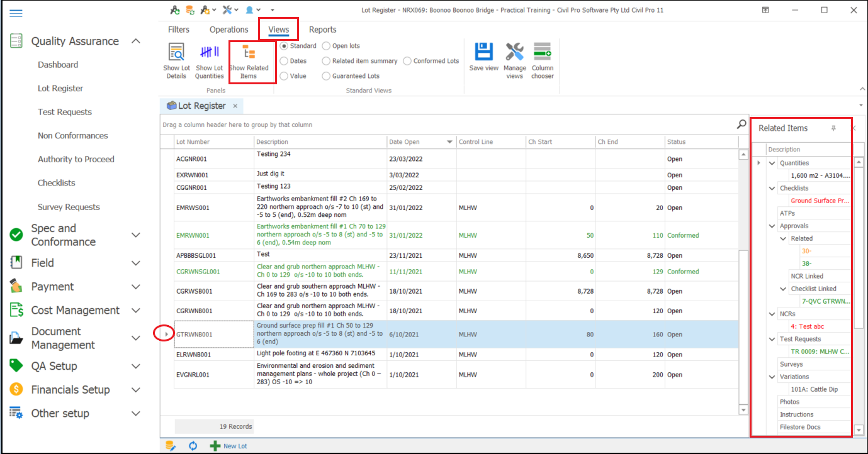Switch to the Operations ribbon tab

coord(229,30)
